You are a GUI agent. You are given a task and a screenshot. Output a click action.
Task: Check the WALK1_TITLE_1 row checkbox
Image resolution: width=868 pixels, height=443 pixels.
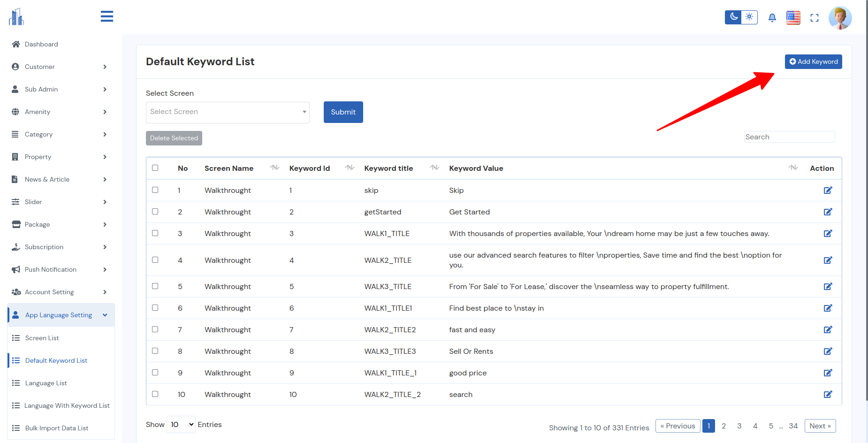click(x=155, y=372)
